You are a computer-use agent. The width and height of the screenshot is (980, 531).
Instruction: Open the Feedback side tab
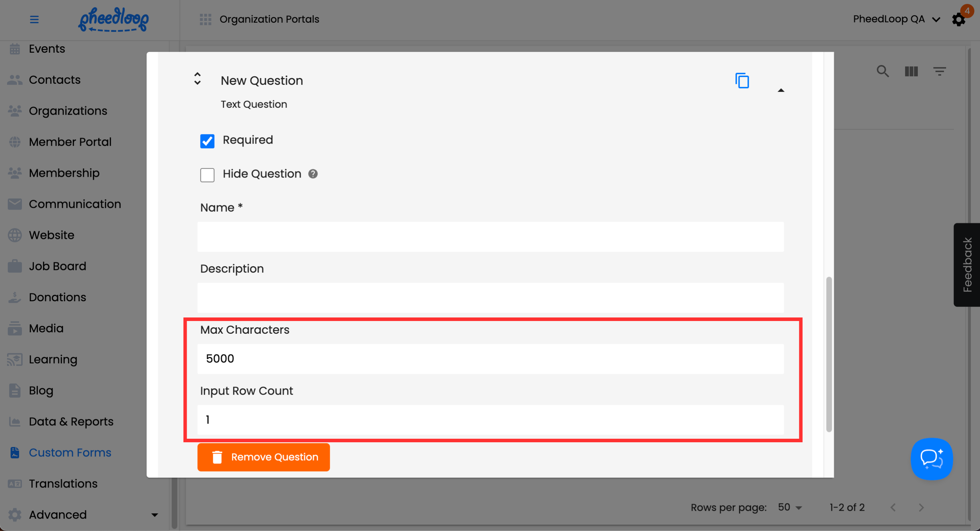[967, 265]
